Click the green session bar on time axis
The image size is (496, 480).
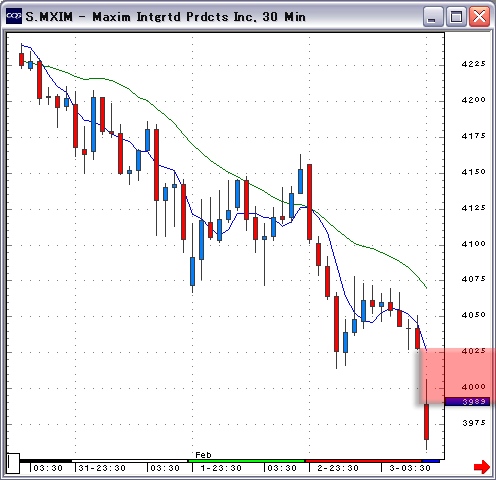click(247, 461)
